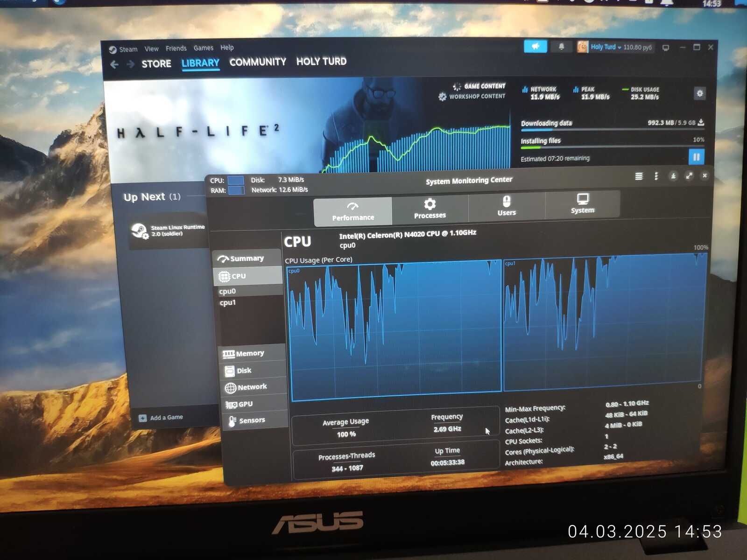747x560 pixels.
Task: Click "Estimated 07:20 remaining" text
Action: [x=555, y=159]
